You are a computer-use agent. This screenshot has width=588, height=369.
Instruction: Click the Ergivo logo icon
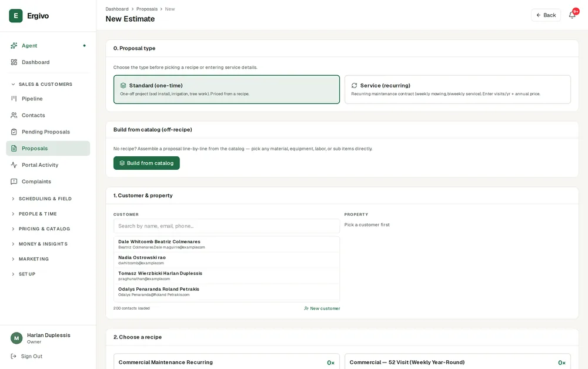point(16,16)
